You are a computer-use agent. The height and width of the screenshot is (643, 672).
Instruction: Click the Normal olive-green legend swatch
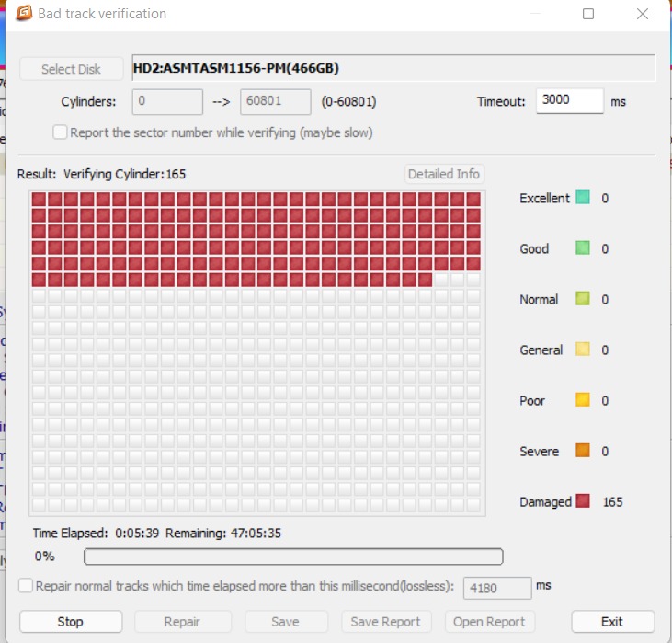(x=583, y=299)
